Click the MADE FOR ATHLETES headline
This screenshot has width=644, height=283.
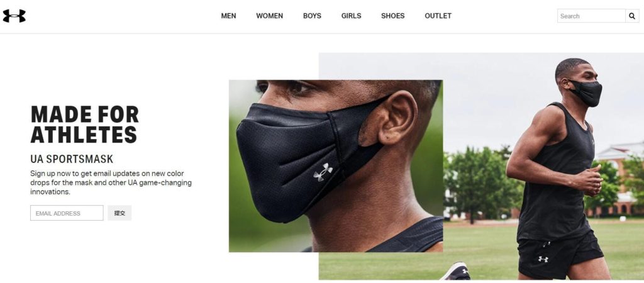pyautogui.click(x=85, y=124)
